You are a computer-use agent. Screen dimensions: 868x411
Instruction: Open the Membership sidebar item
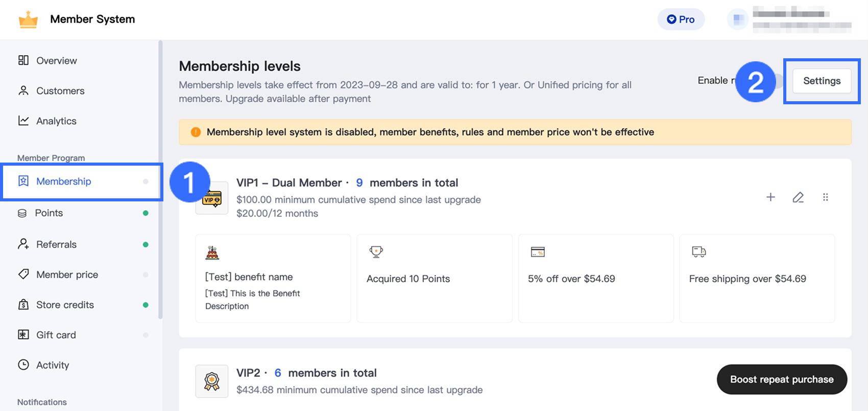pos(63,181)
